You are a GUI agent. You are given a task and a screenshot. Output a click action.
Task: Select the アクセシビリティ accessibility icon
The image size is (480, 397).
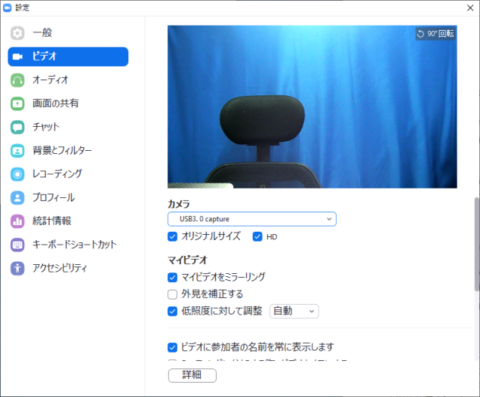tap(17, 268)
